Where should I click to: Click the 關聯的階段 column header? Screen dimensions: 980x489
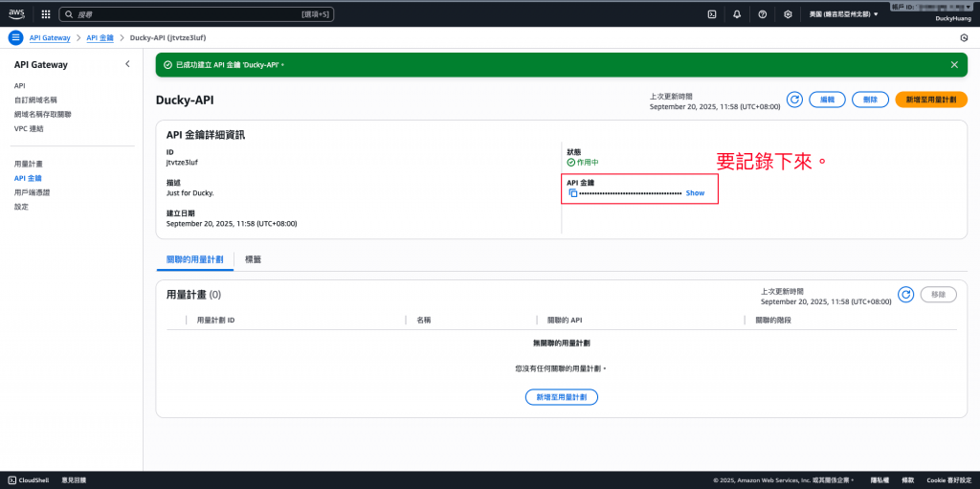(x=773, y=321)
